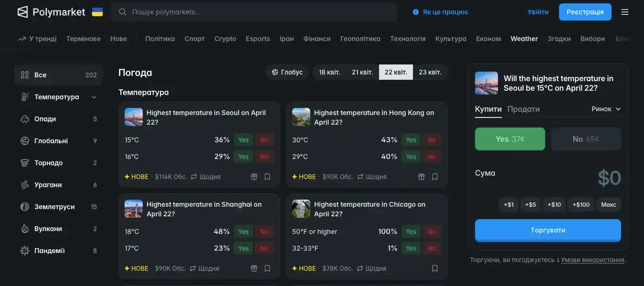Choose the No 65¢ option in trade panel
The image size is (644, 286).
click(586, 139)
